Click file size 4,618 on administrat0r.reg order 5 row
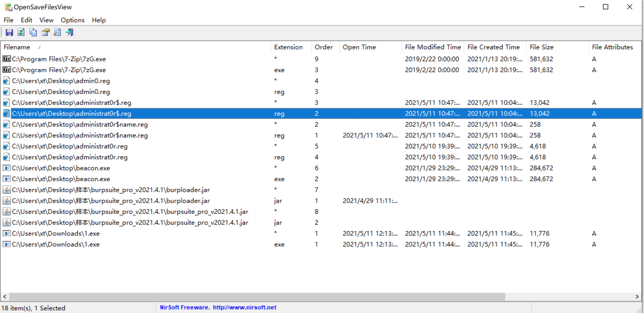Image resolution: width=644 pixels, height=313 pixels. click(538, 146)
